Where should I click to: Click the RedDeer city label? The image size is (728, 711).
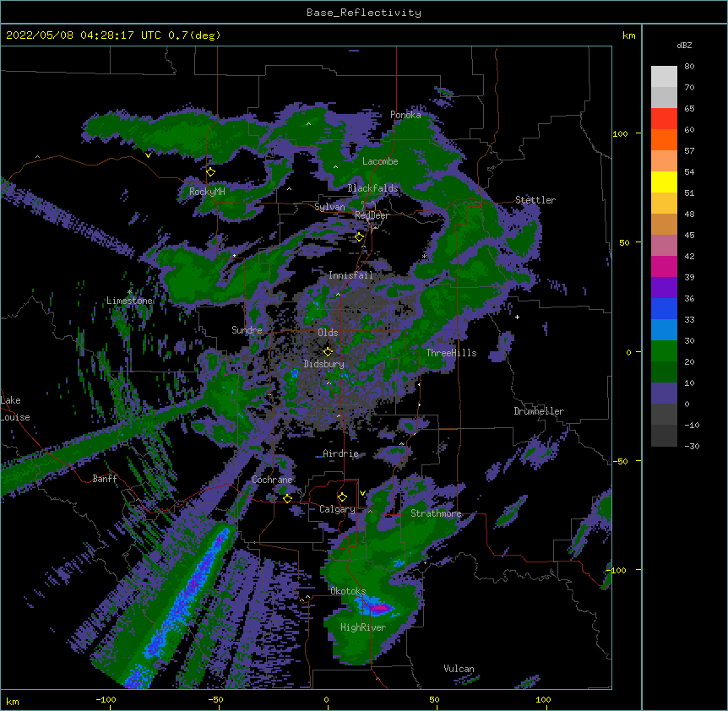pos(372,215)
